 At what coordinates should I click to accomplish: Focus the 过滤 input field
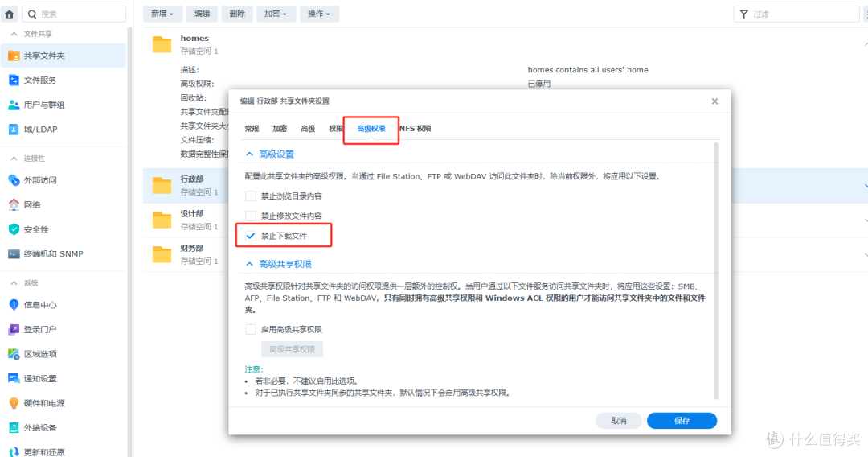click(796, 14)
